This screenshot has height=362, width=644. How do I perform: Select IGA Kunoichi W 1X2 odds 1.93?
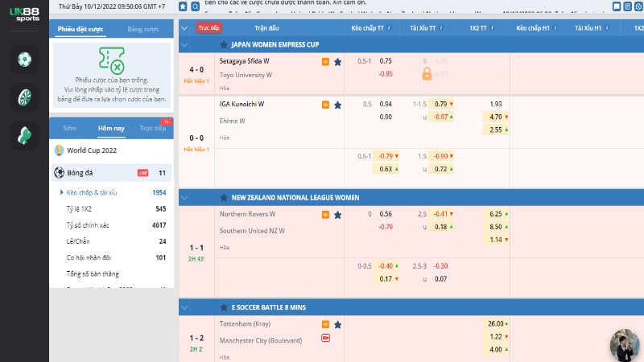[x=496, y=104]
